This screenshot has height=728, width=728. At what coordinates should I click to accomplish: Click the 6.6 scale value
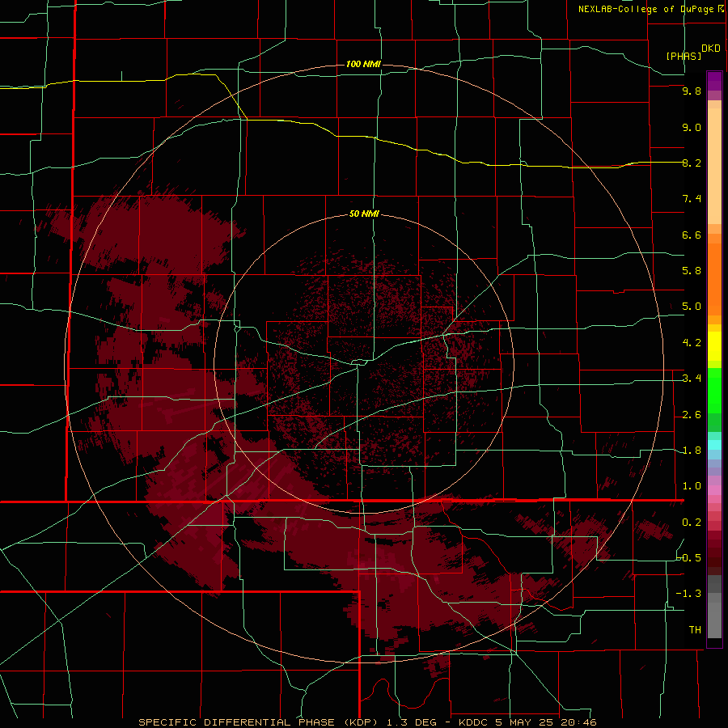[x=692, y=235]
